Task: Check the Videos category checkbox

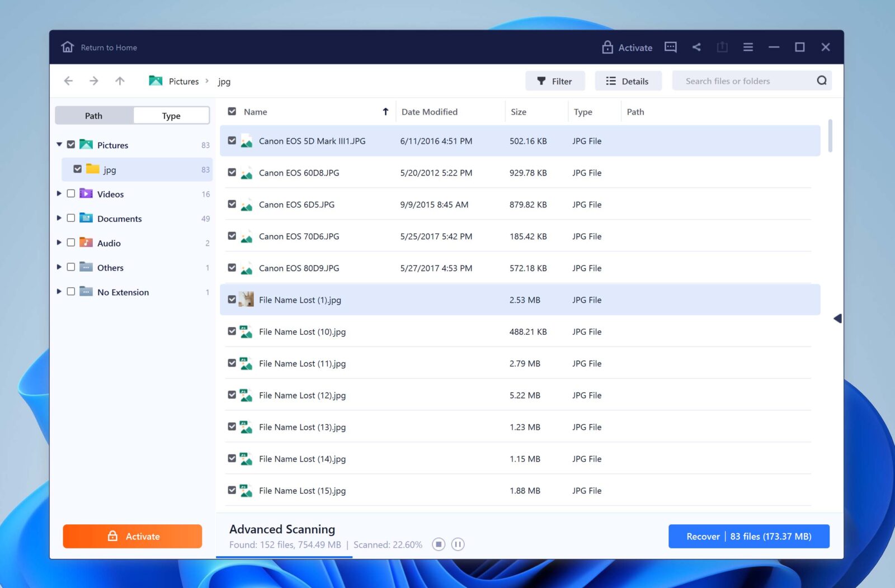Action: [71, 193]
